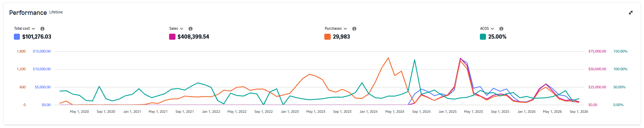The image size is (644, 128).
Task: Click the $408,399.54 sales value
Action: tap(193, 37)
